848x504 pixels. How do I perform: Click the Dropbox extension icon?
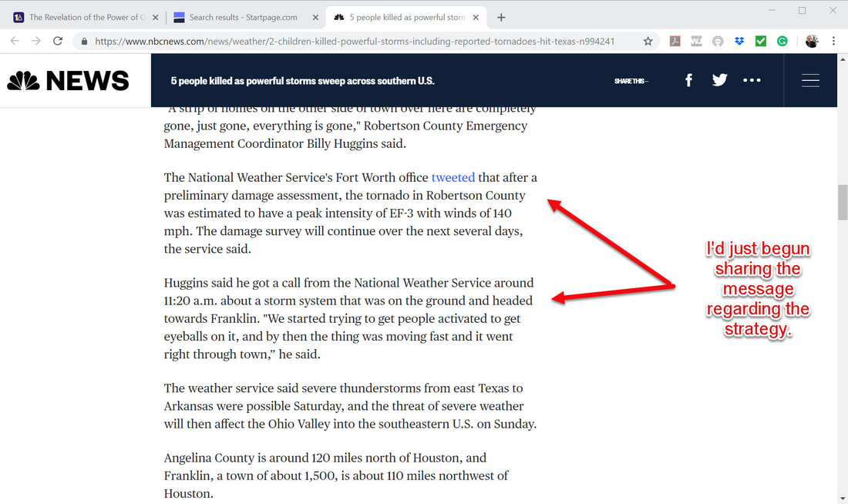[739, 42]
